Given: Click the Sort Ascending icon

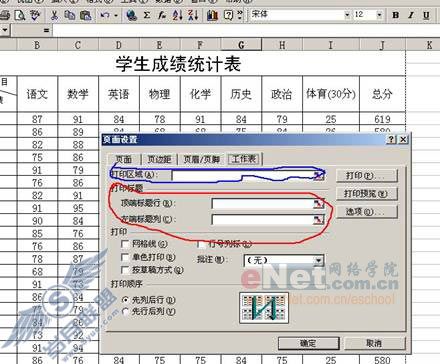Looking at the screenshot, I should coord(177,15).
